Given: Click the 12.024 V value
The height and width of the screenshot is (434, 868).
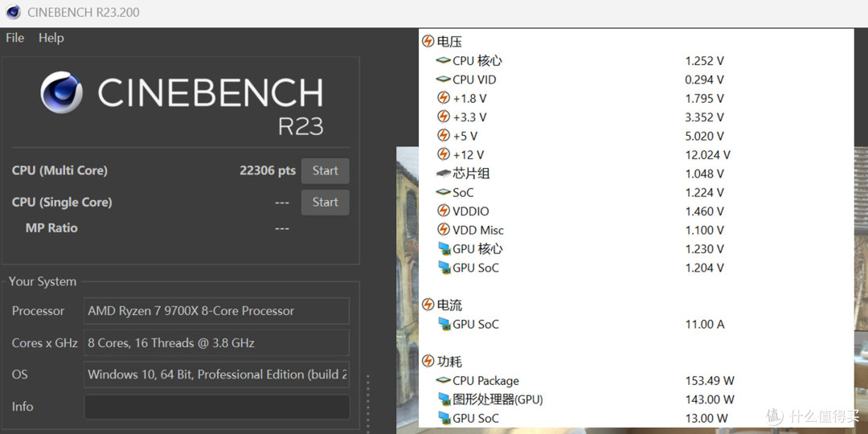Looking at the screenshot, I should (707, 155).
